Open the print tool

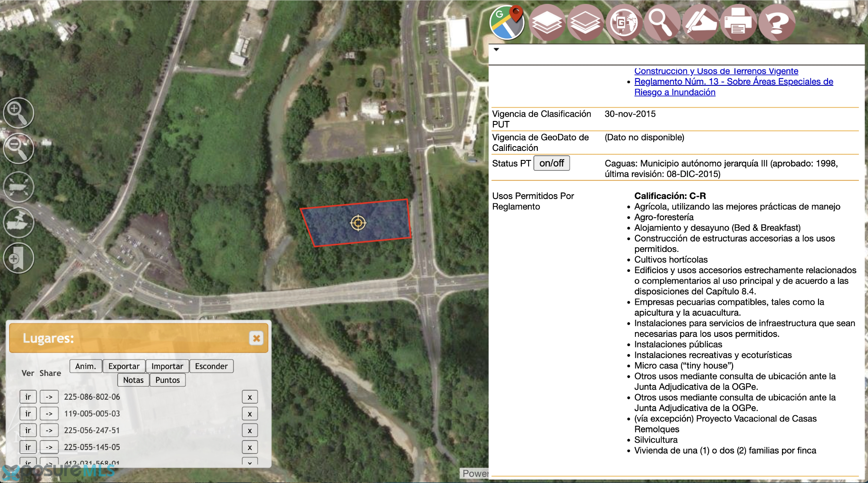[738, 23]
